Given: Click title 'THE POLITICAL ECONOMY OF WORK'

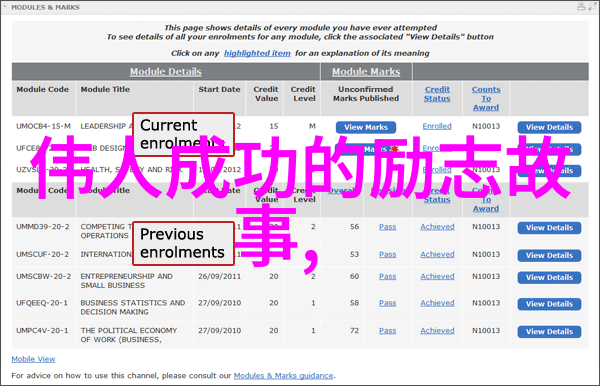Looking at the screenshot, I should pyautogui.click(x=129, y=335).
